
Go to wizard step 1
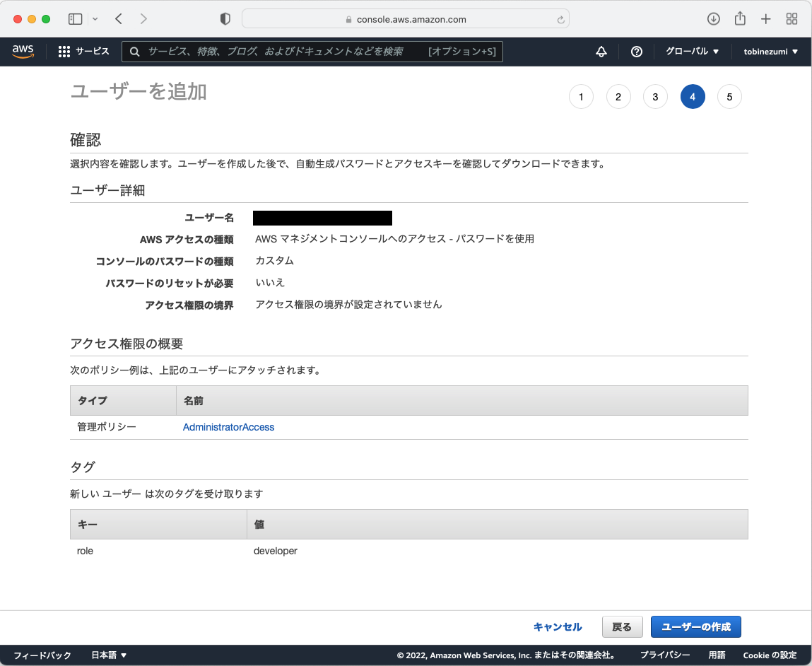pos(581,97)
